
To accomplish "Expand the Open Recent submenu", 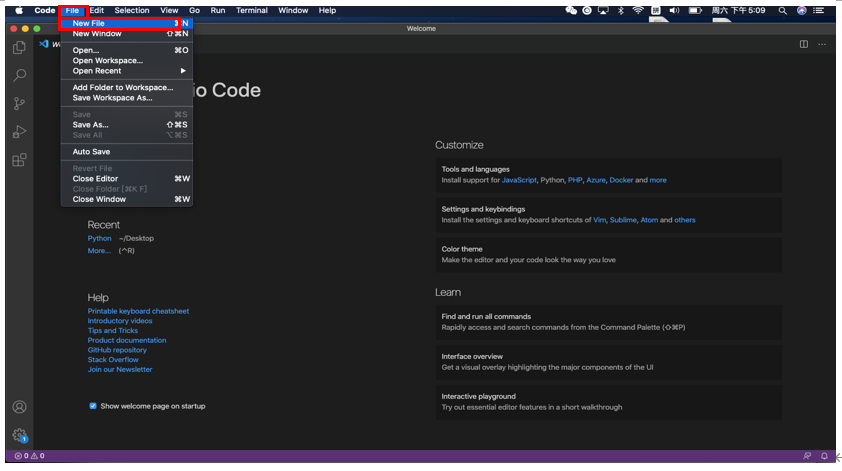I will coord(127,71).
